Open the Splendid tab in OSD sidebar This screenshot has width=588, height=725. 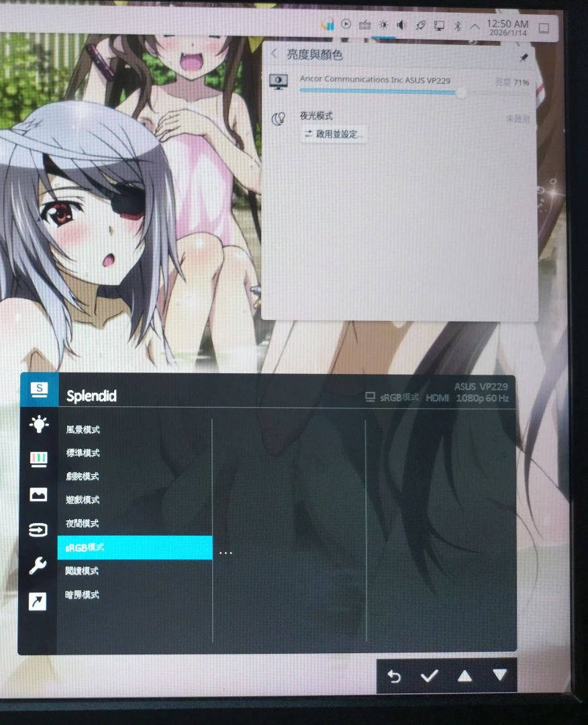pyautogui.click(x=39, y=389)
